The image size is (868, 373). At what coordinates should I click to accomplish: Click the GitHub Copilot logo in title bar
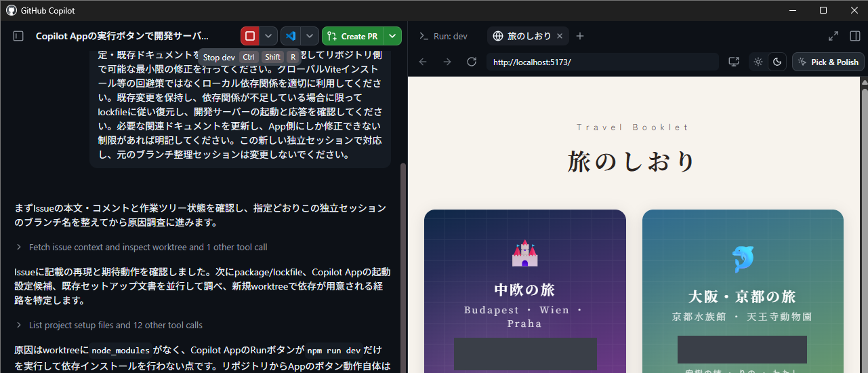point(12,10)
